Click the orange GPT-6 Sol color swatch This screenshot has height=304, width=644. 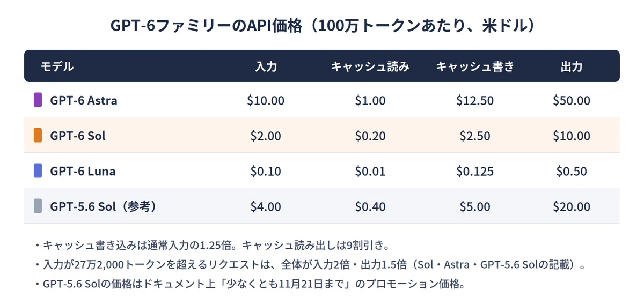(x=38, y=135)
